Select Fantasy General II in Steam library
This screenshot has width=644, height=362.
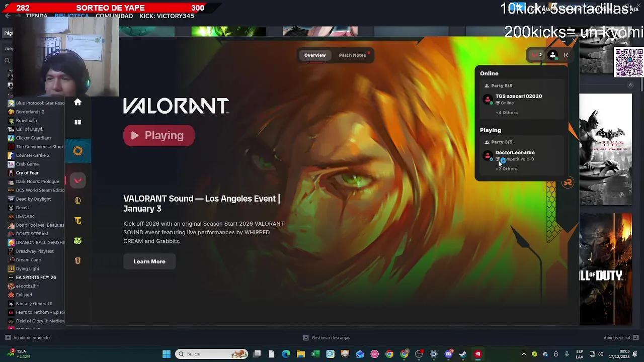tap(34, 304)
